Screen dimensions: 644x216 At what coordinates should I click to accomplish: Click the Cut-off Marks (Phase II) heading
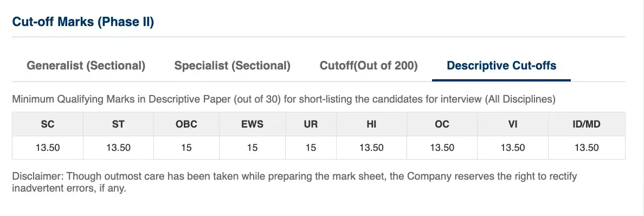pyautogui.click(x=83, y=21)
